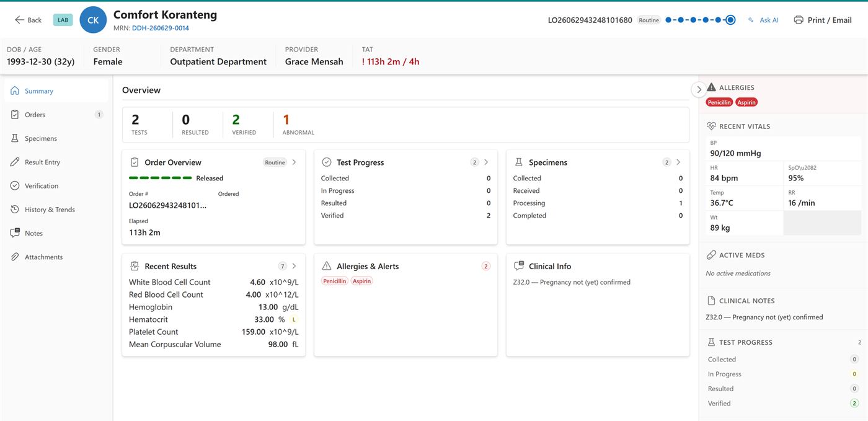The image size is (868, 421).
Task: Select the Platelet Count result row
Action: click(214, 332)
